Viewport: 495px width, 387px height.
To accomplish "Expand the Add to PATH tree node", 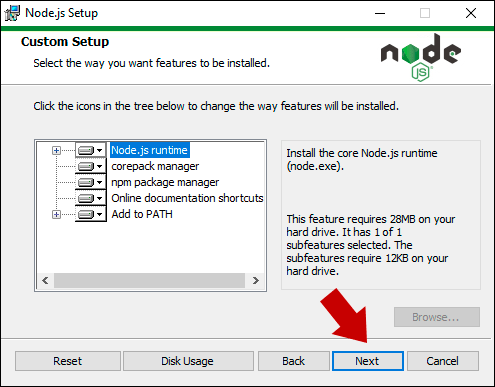I will 56,214.
